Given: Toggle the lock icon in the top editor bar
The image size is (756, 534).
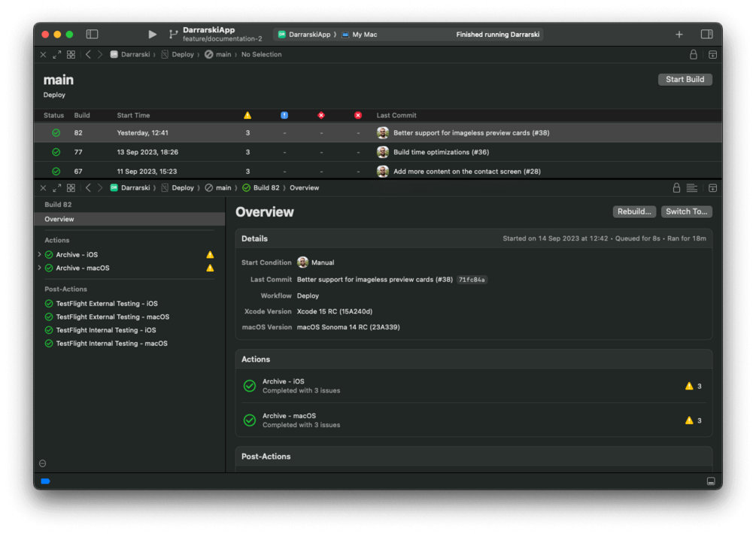Looking at the screenshot, I should tap(694, 54).
